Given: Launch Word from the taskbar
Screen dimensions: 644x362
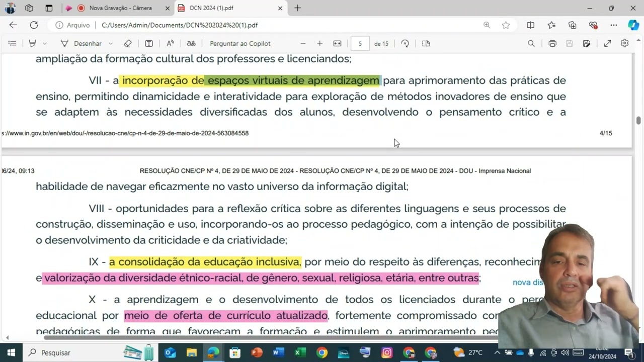Looking at the screenshot, I should click(278, 352).
